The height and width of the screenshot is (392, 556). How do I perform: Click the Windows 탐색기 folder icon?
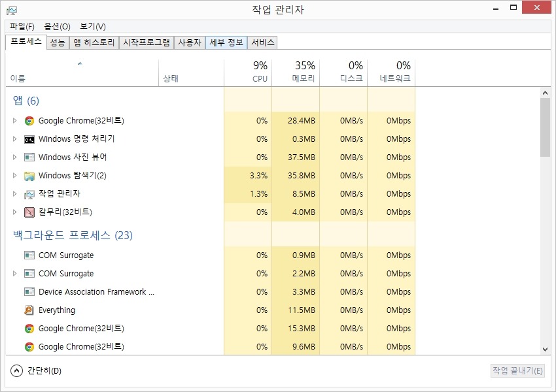coord(29,176)
